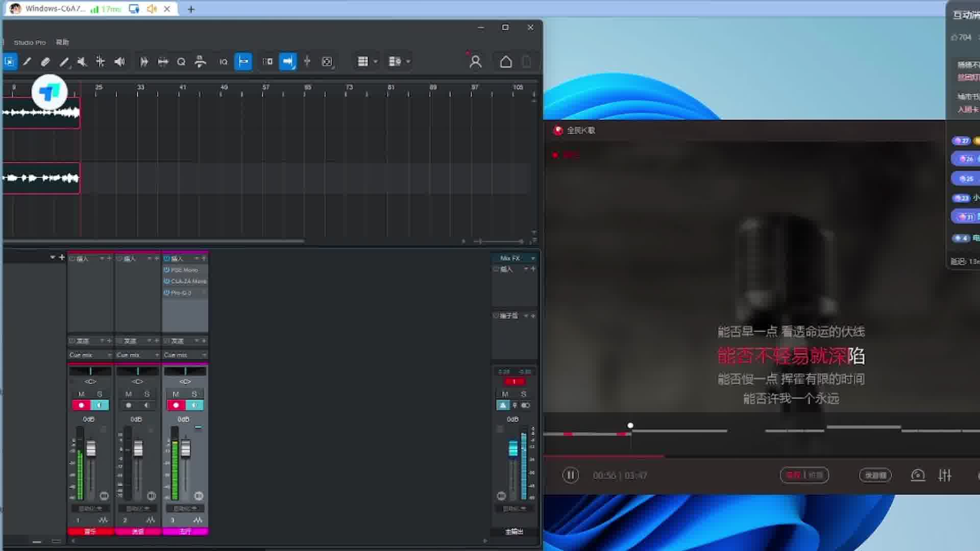Toggle the metronome icon
The width and height of the screenshot is (980, 551).
[x=201, y=61]
